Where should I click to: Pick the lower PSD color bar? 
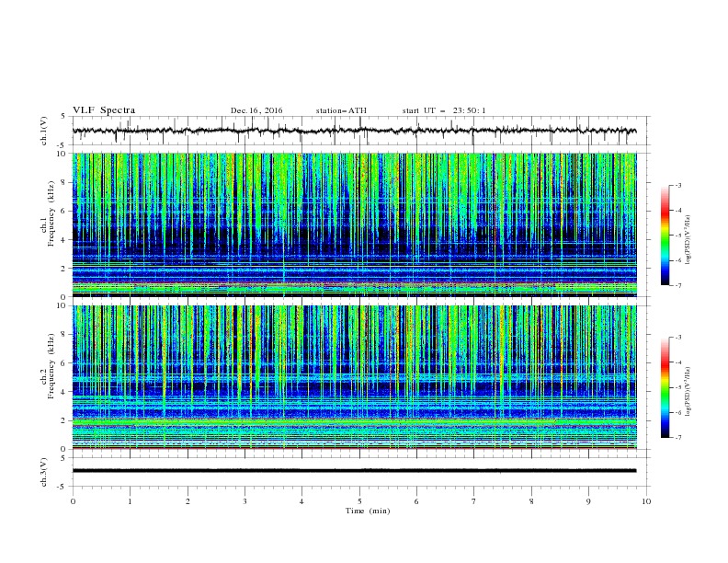point(665,387)
